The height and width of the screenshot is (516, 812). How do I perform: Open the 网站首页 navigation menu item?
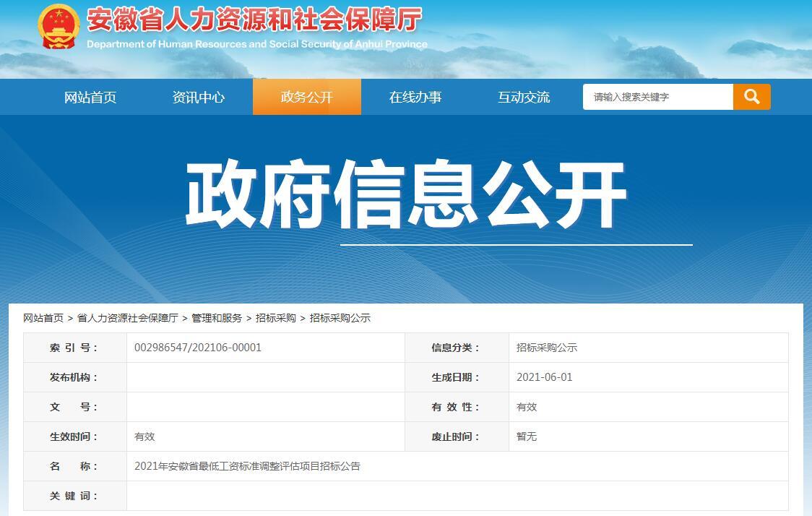click(x=90, y=96)
